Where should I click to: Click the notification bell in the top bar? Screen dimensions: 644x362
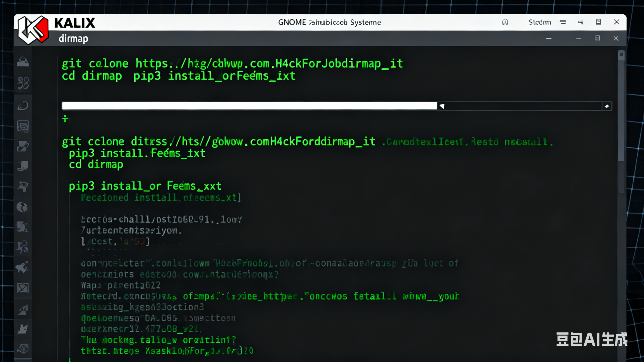click(505, 22)
